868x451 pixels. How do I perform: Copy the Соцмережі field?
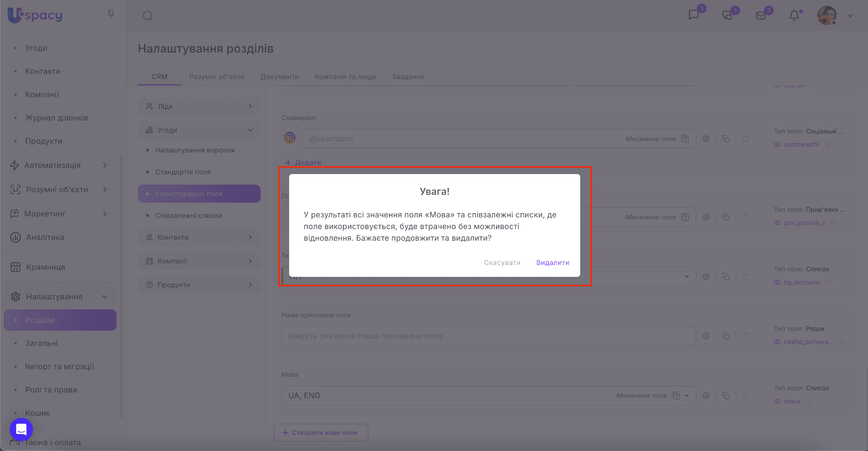coord(726,139)
